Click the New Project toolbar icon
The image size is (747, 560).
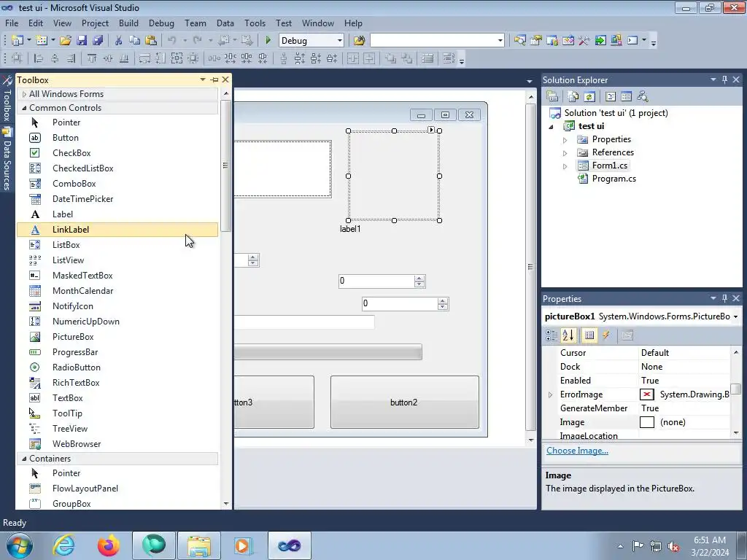click(18, 41)
